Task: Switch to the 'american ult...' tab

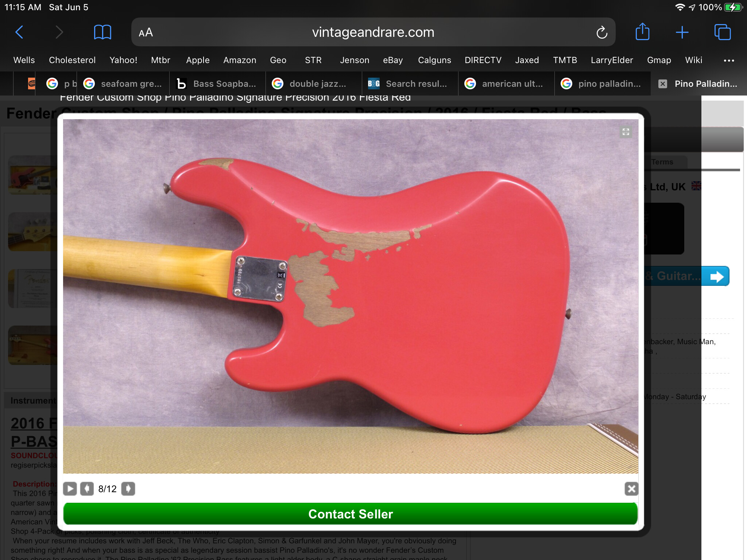Action: coord(506,84)
